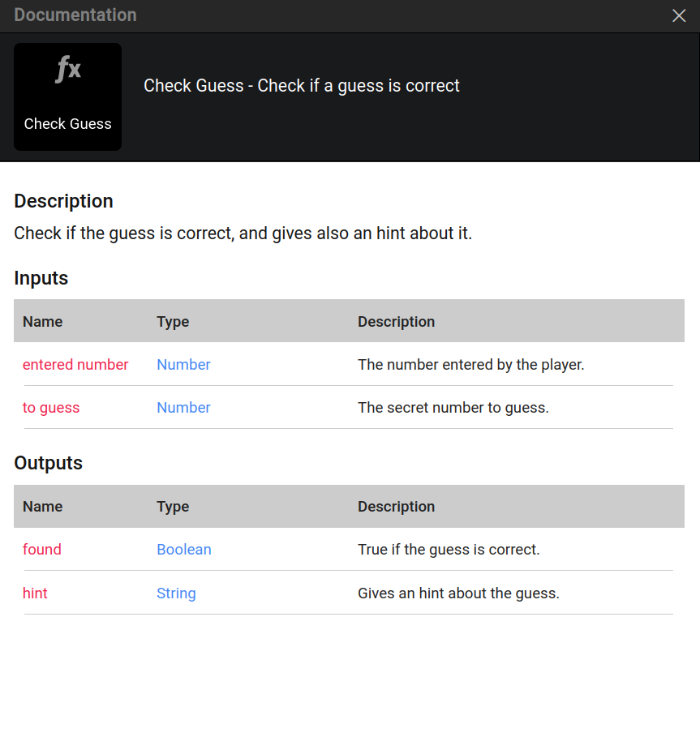
Task: Click the Outputs table Type column header
Action: (x=173, y=507)
